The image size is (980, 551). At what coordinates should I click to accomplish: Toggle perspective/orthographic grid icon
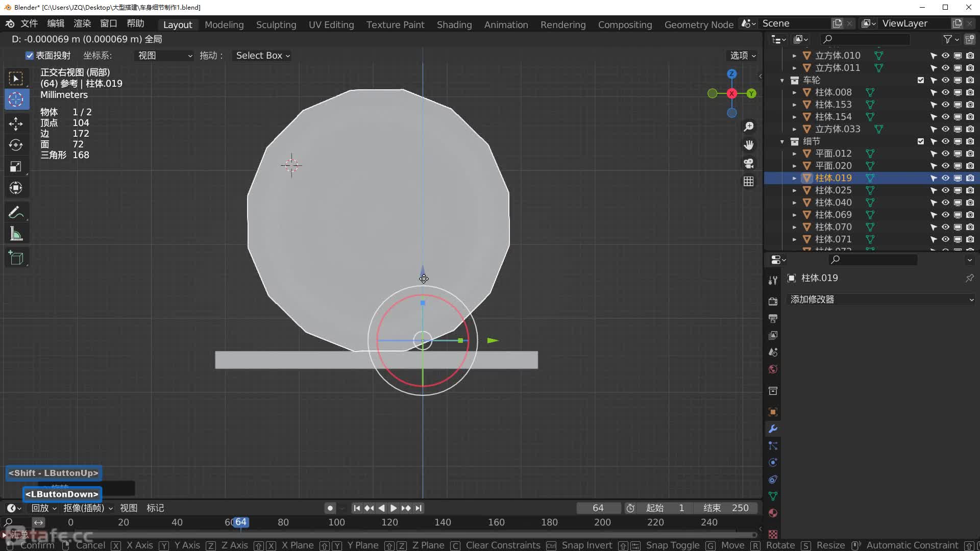click(x=748, y=182)
